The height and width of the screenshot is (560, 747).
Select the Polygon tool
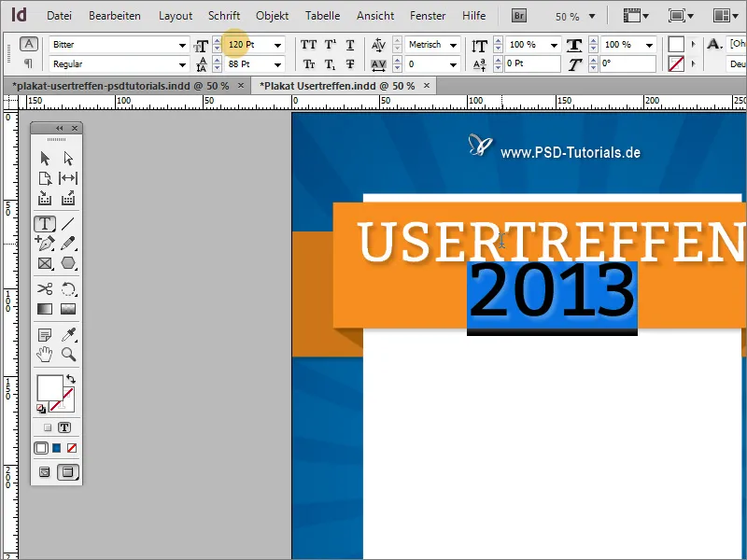click(x=68, y=263)
